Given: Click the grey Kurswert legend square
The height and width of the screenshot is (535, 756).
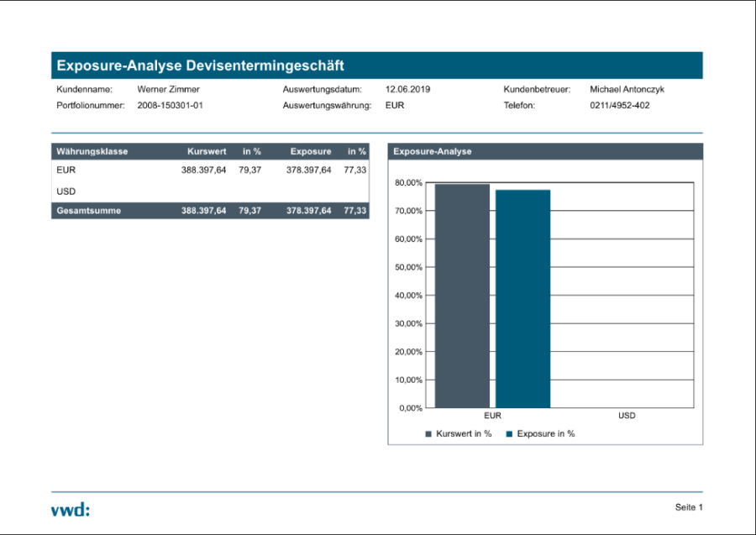Looking at the screenshot, I should [428, 434].
